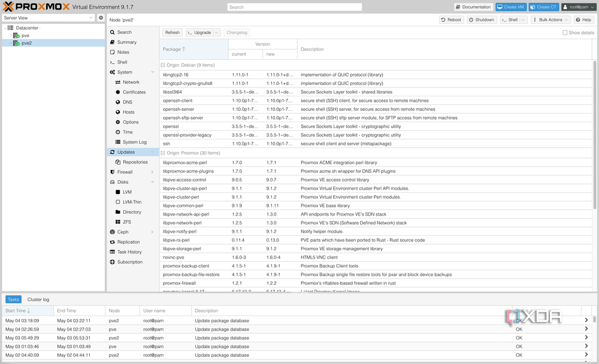Collapse the Origin: Debian group
Screen dimensions: 599x364
(163, 65)
